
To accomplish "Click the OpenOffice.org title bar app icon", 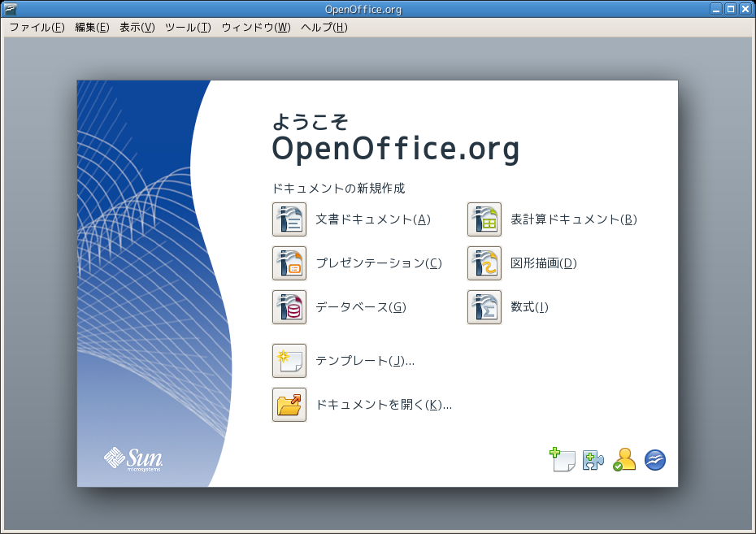I will tap(10, 9).
